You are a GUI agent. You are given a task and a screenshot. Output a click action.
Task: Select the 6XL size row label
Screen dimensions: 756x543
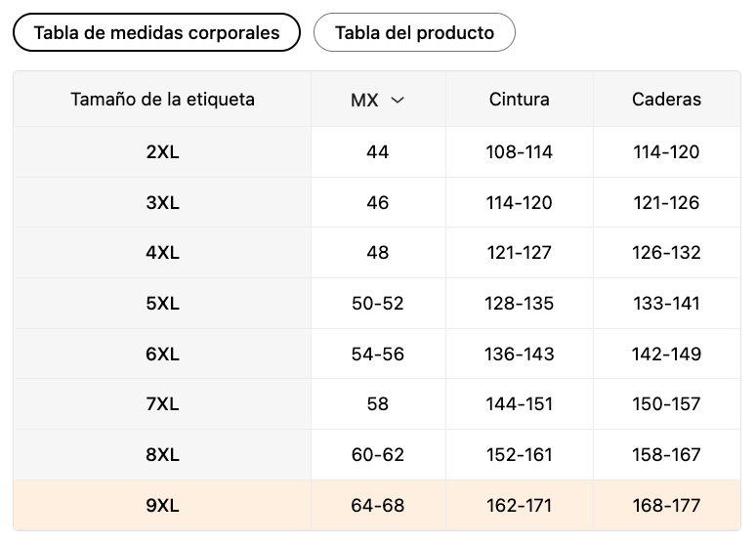click(162, 354)
